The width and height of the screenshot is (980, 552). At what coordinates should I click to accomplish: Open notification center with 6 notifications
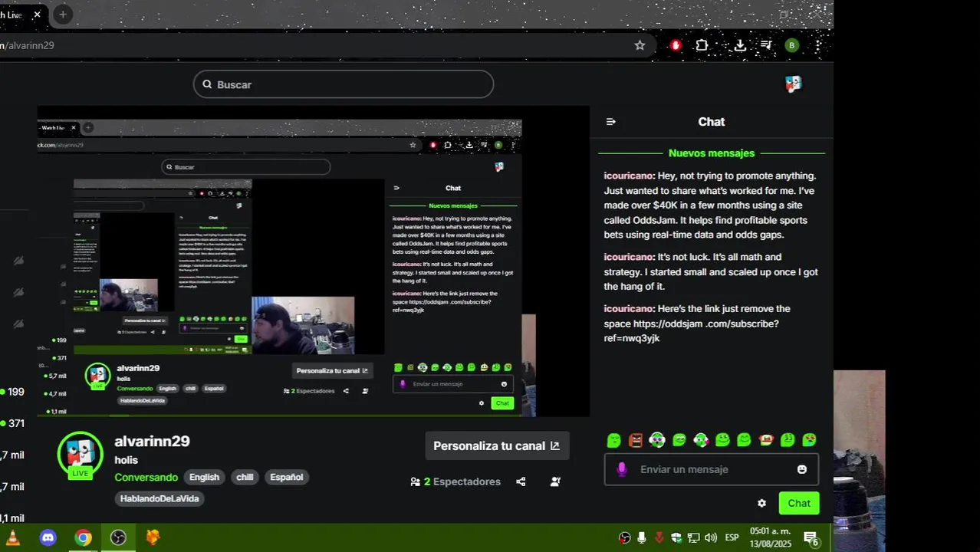(x=811, y=539)
